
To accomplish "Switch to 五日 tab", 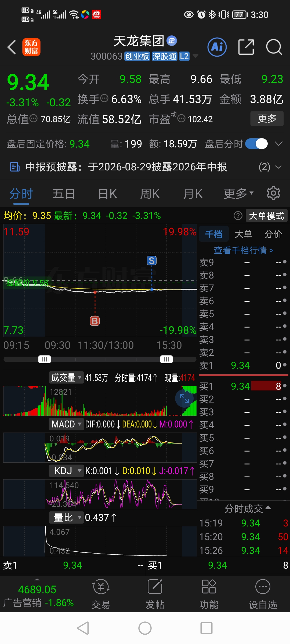I will 64,193.
